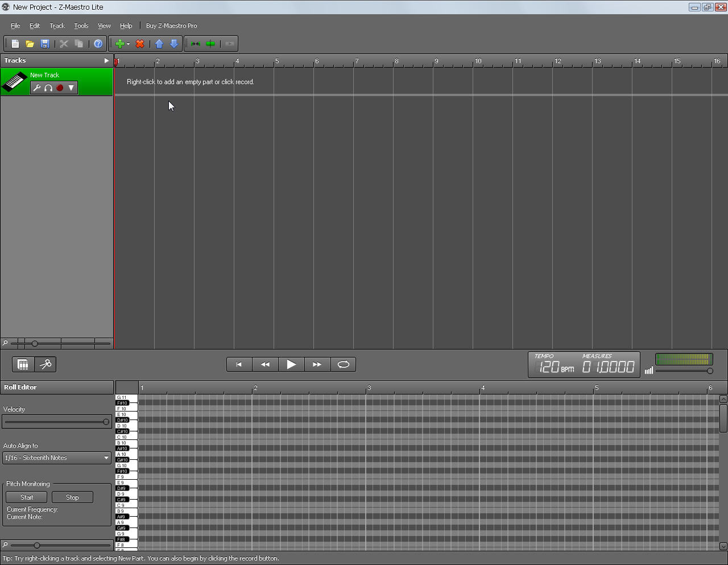Arm recording with New Track's red record button
728x565 pixels.
point(60,88)
